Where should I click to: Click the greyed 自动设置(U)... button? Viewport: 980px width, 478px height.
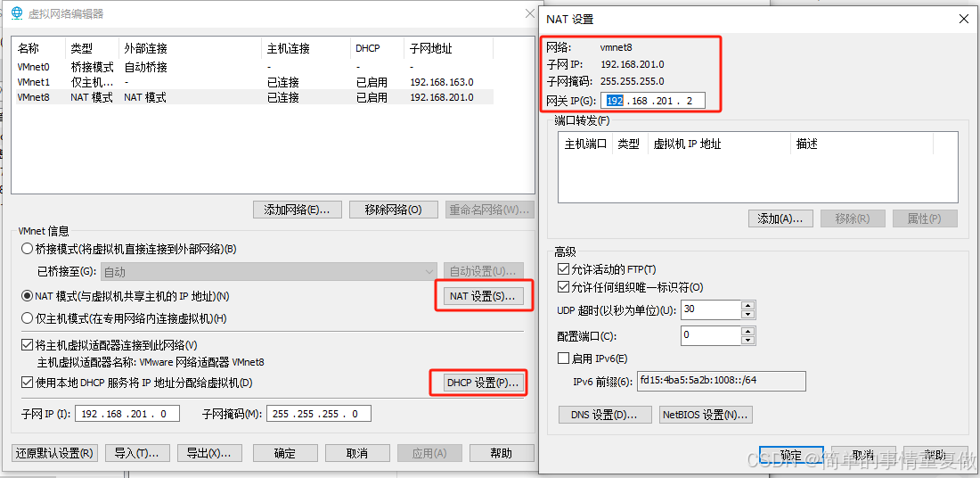click(483, 271)
